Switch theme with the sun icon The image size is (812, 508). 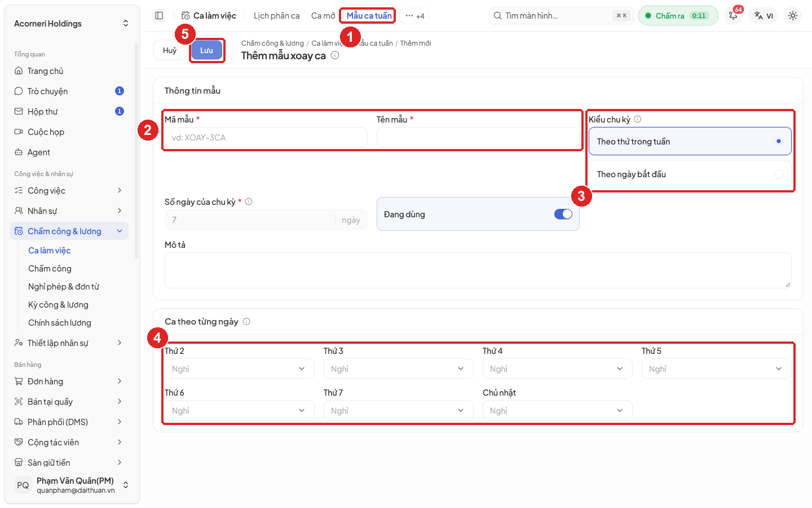point(793,16)
